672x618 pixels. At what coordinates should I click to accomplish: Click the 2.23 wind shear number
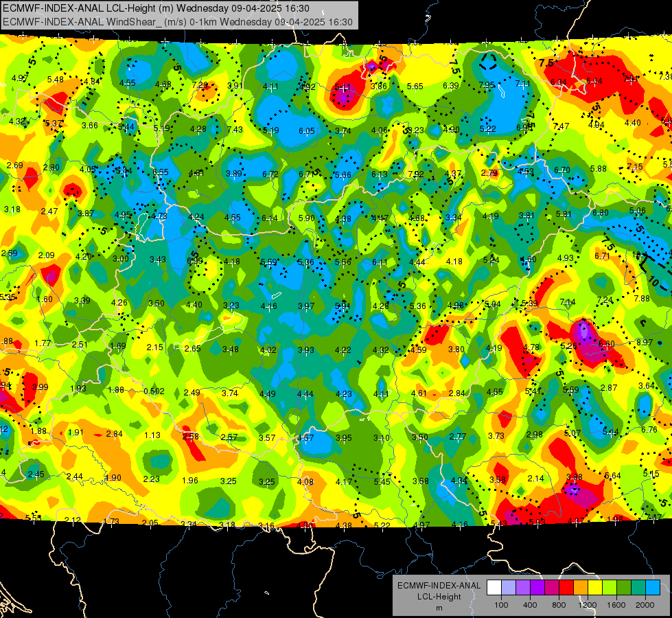pyautogui.click(x=151, y=479)
